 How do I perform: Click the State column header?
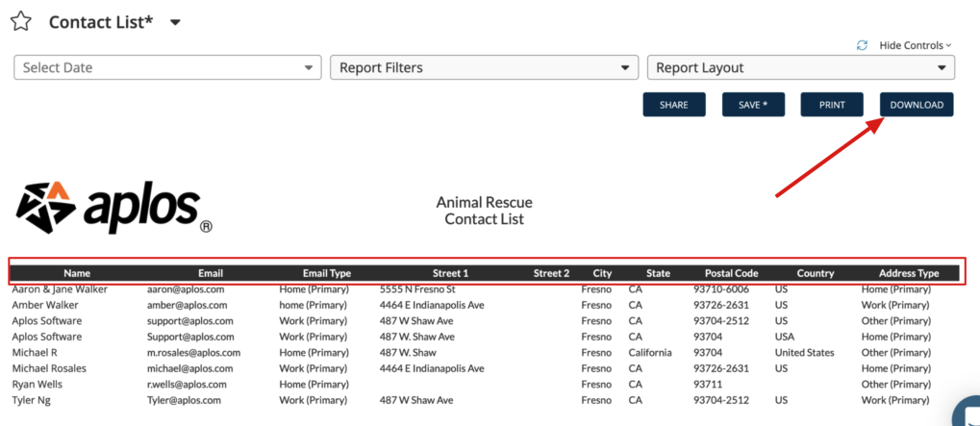pyautogui.click(x=658, y=273)
